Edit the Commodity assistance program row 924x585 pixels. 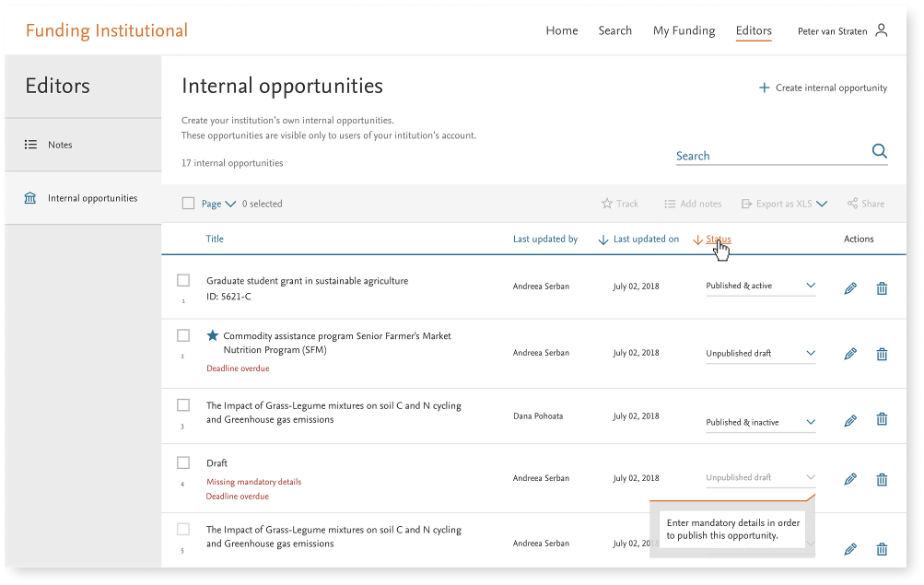(x=850, y=354)
